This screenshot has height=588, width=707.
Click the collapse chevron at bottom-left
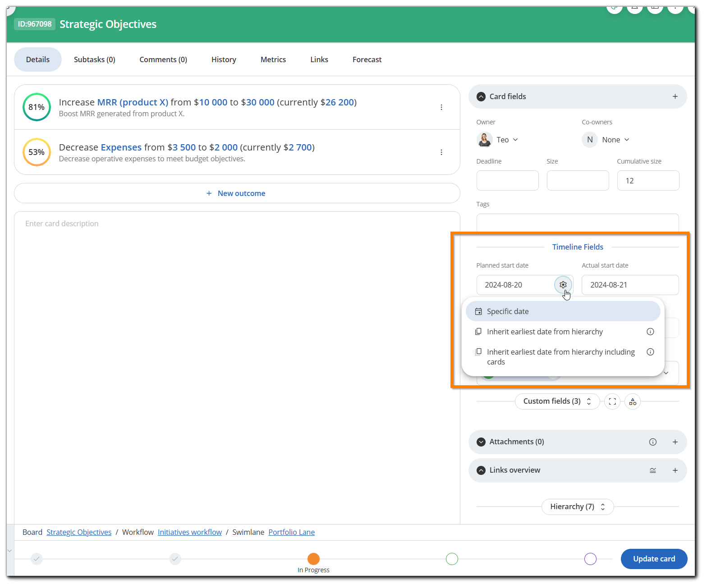coord(9,551)
